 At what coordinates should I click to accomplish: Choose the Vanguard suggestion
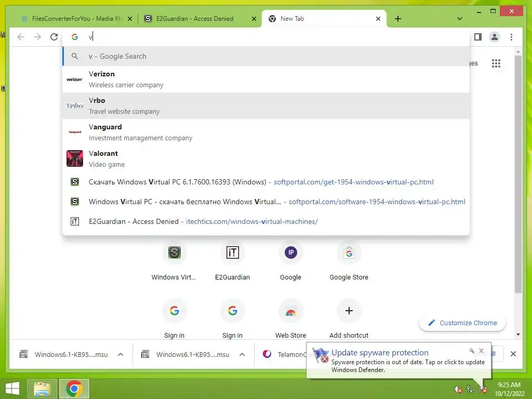266,132
